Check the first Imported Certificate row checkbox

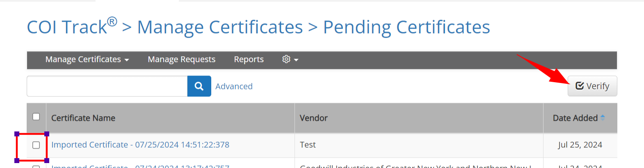36,145
